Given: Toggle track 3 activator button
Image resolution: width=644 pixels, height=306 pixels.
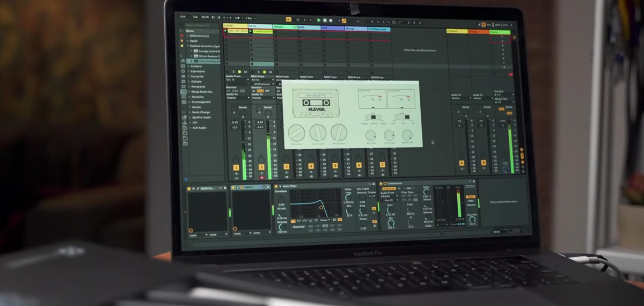Looking at the screenshot, I should (x=287, y=167).
